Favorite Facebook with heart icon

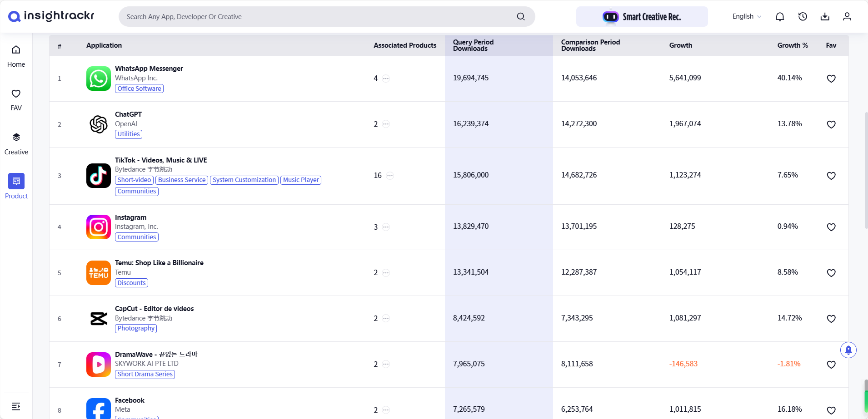point(831,410)
